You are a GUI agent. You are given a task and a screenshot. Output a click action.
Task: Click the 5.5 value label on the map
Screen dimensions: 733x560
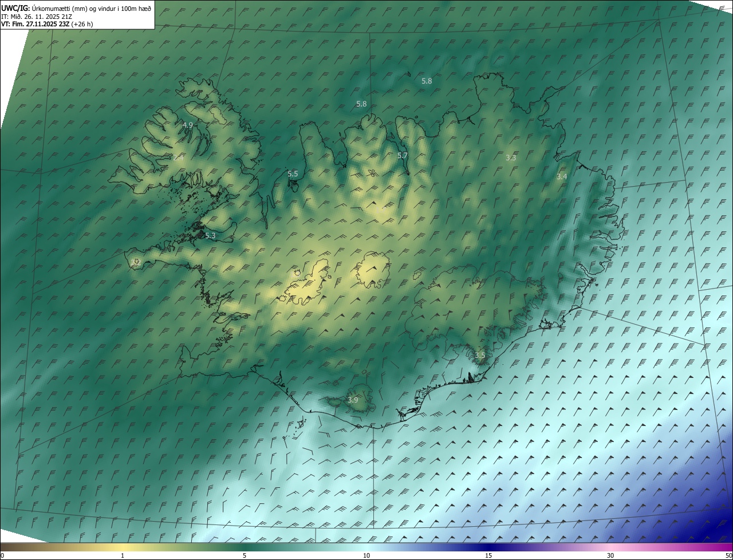[x=293, y=173]
